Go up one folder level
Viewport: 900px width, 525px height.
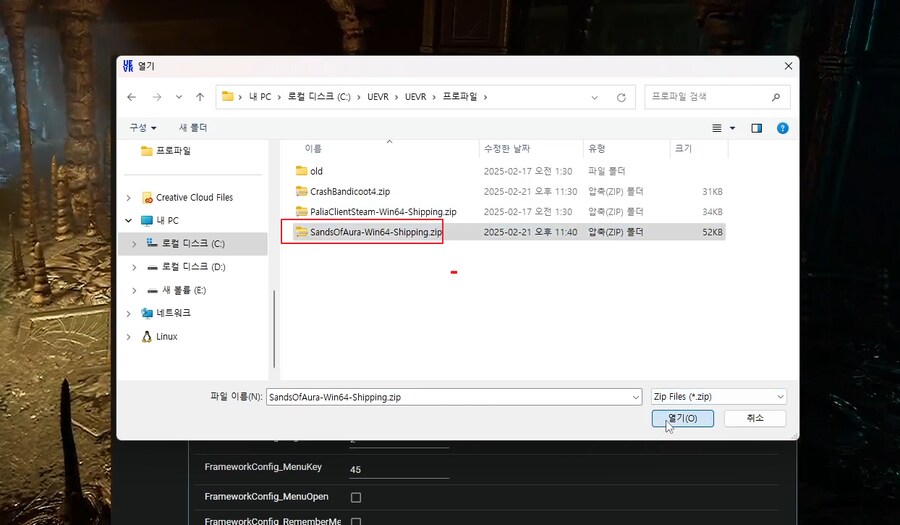coord(200,97)
